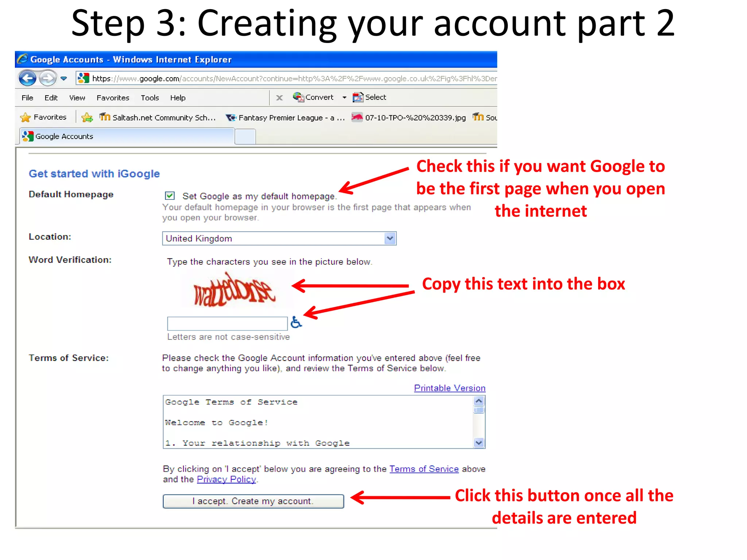The height and width of the screenshot is (560, 747).
Task: Toggle Set Google as default homepage checkbox
Action: click(170, 196)
